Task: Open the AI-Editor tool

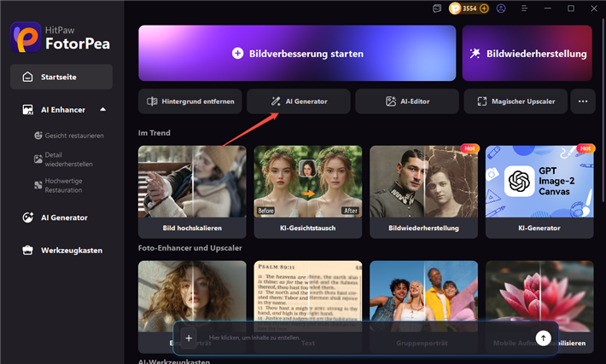Action: (x=407, y=101)
